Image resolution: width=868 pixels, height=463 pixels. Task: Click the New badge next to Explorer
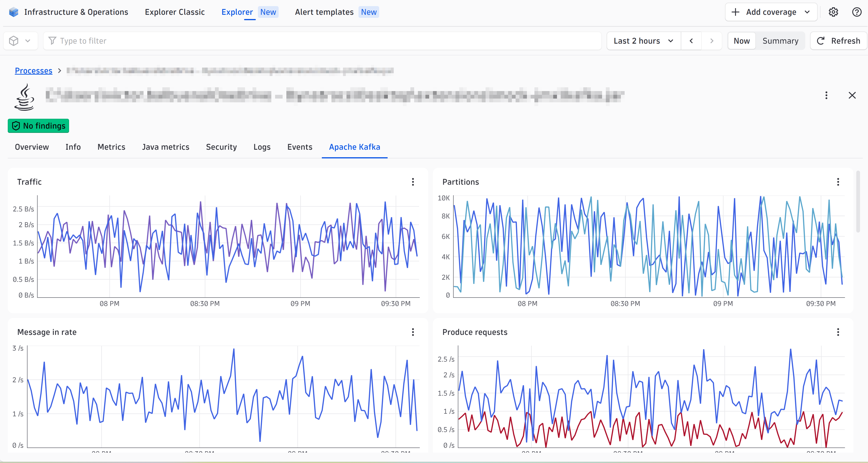coord(268,12)
